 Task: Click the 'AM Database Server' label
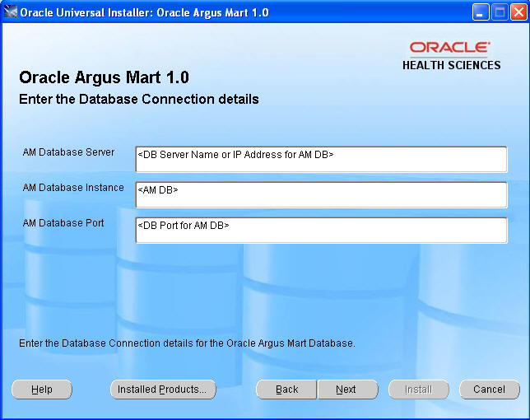pos(68,152)
